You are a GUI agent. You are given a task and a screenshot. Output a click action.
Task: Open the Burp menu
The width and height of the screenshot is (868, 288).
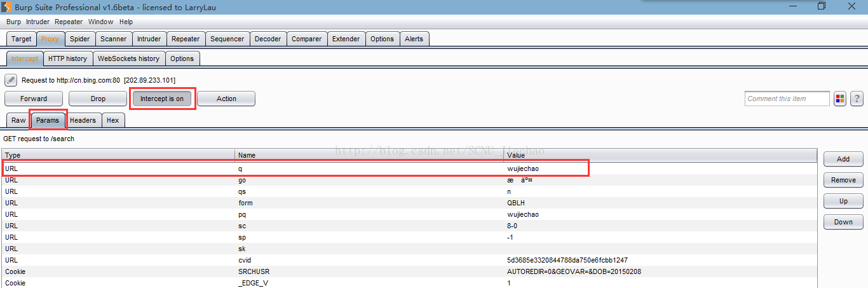[13, 22]
